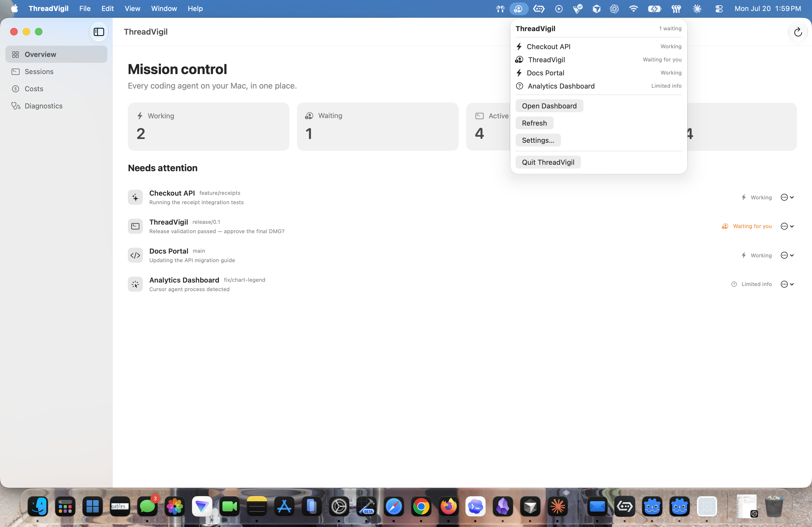Image resolution: width=812 pixels, height=527 pixels.
Task: Open the Sessions sidebar item
Action: [56, 72]
